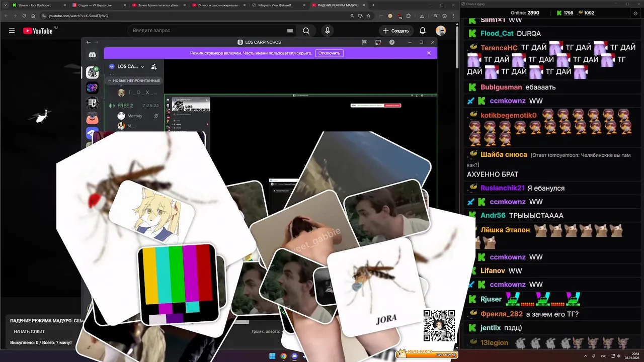
Task: Select the ПАДЕНИЕ РЕЖИМА МАДУРО tab
Action: (338, 5)
